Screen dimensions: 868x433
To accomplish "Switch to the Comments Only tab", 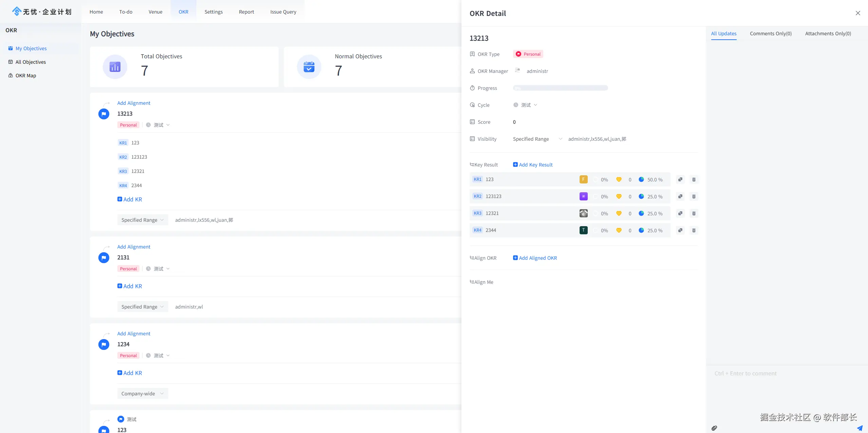I will (x=770, y=34).
